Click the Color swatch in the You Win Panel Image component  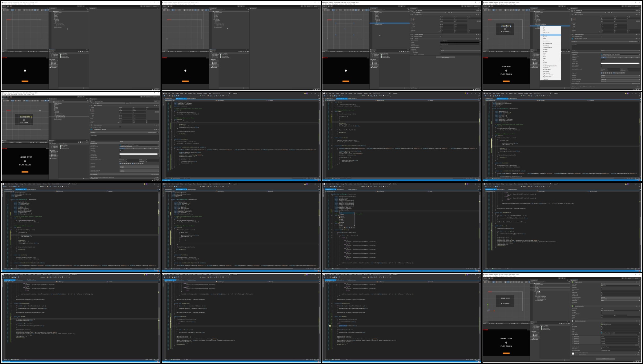click(x=460, y=42)
